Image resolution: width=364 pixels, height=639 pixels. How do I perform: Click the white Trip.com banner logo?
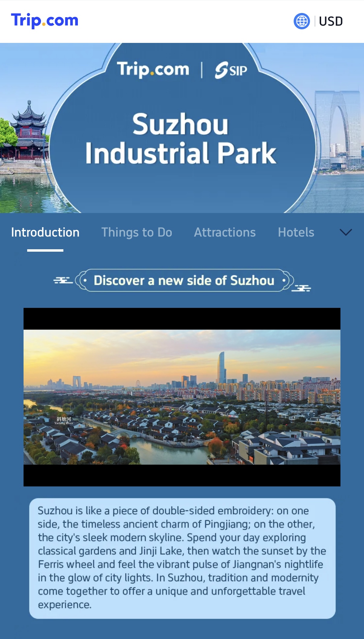click(153, 69)
